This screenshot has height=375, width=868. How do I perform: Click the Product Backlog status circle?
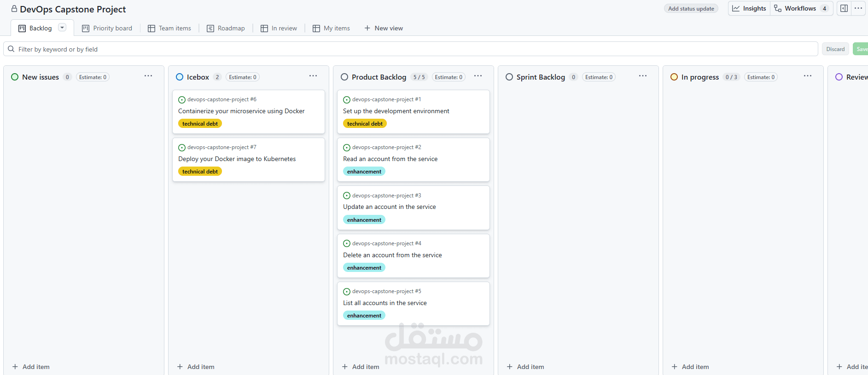344,77
